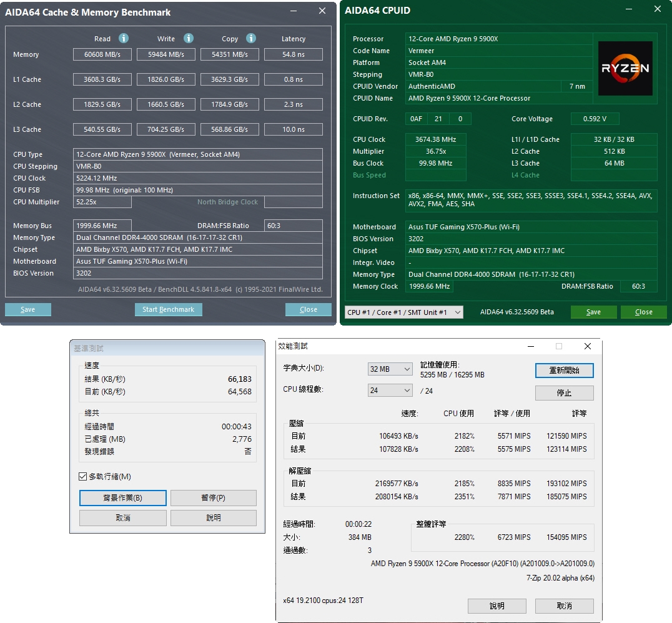Select the CPUID CPU Clock value 3674.38 MHz
This screenshot has height=623, width=672.
pyautogui.click(x=435, y=139)
